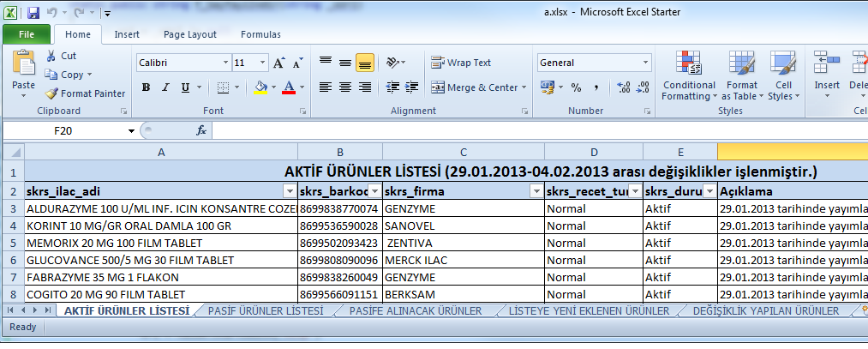Click the Paste clipboard icon
868x349 pixels.
click(23, 62)
